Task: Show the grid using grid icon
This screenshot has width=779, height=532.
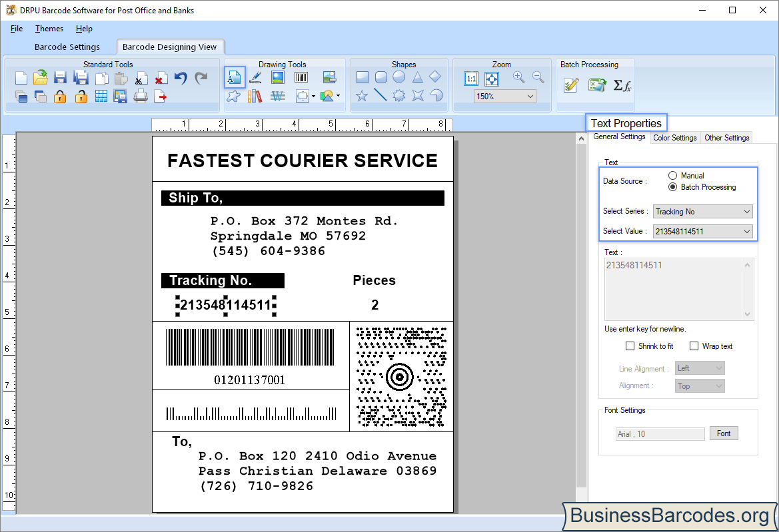Action: pos(101,97)
